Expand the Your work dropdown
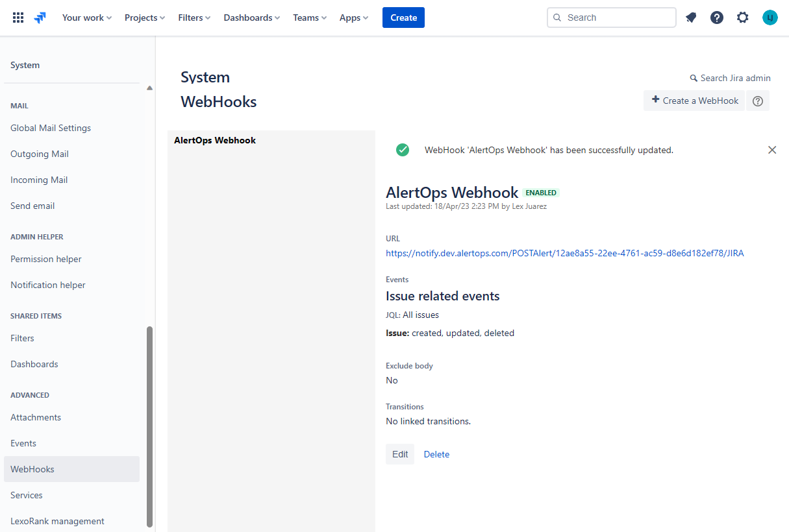 point(86,18)
